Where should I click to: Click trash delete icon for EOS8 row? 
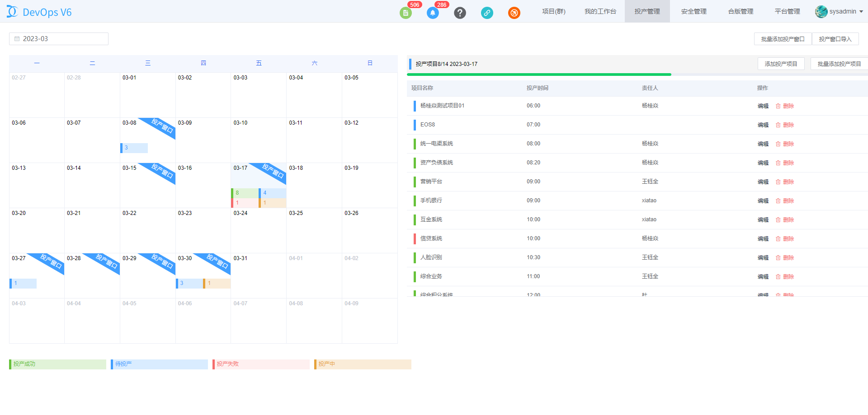[x=778, y=125]
